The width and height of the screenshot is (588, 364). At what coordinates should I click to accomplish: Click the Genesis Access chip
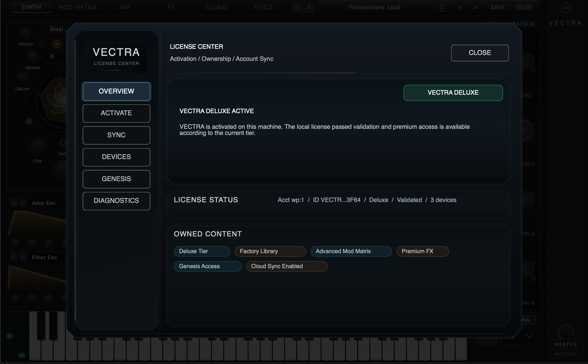tap(207, 266)
